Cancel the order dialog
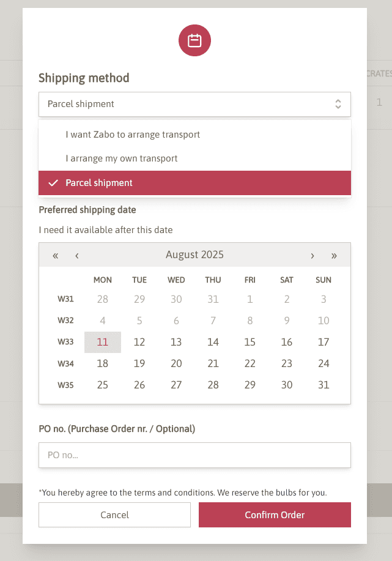Image resolution: width=392 pixels, height=561 pixels. (114, 515)
